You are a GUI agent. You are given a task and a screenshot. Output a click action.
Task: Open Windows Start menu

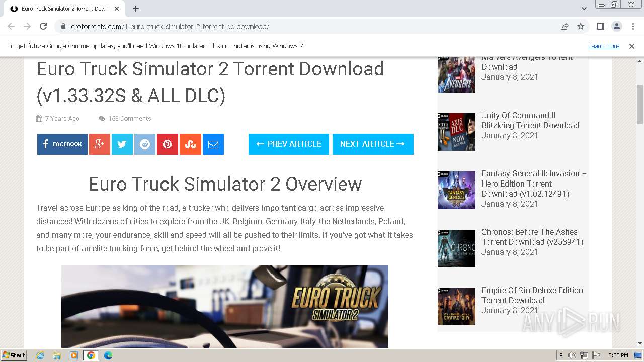(x=14, y=355)
